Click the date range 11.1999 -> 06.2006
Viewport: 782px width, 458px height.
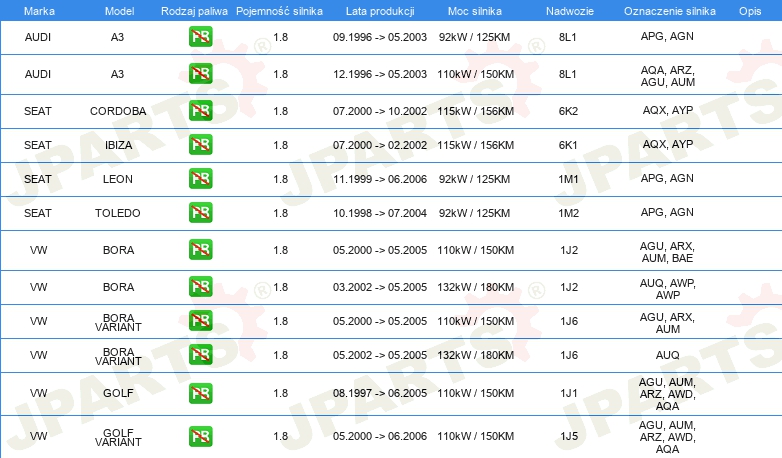tap(380, 179)
